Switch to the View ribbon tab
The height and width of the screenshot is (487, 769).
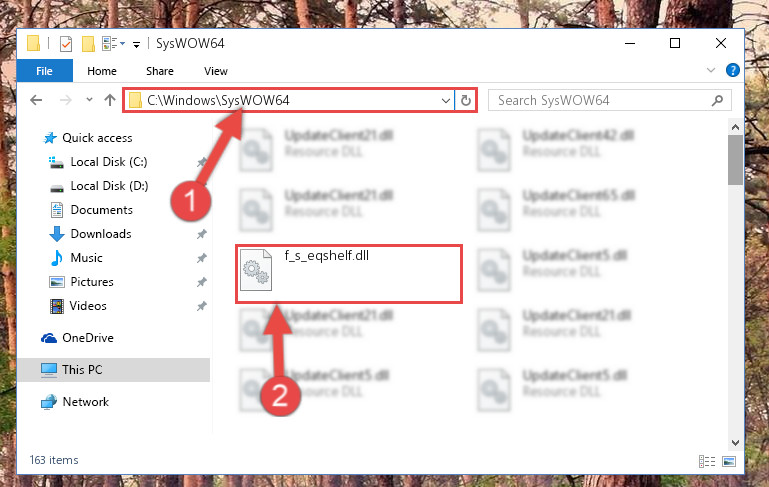(216, 71)
